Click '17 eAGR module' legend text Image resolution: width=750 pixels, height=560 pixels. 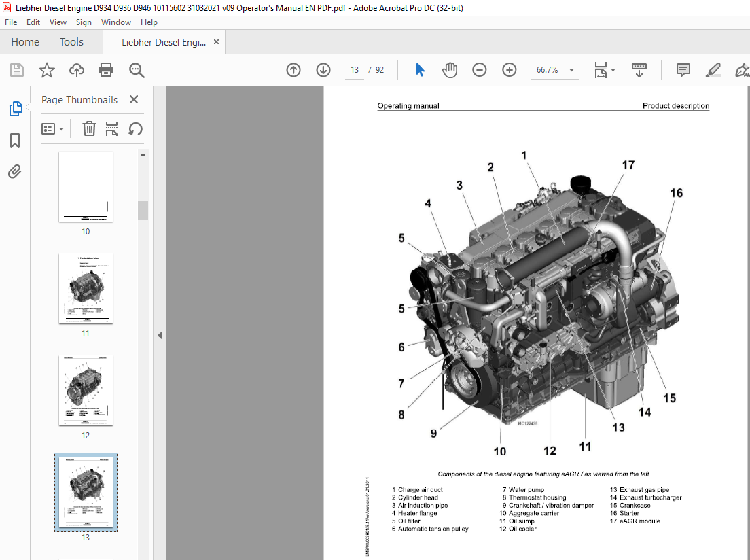(x=635, y=521)
